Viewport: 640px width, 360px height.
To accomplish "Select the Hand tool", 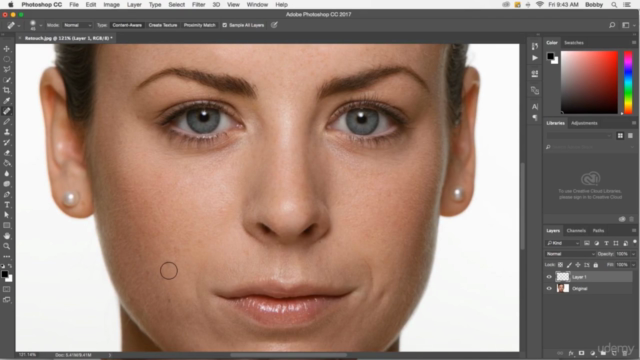I will pos(7,236).
